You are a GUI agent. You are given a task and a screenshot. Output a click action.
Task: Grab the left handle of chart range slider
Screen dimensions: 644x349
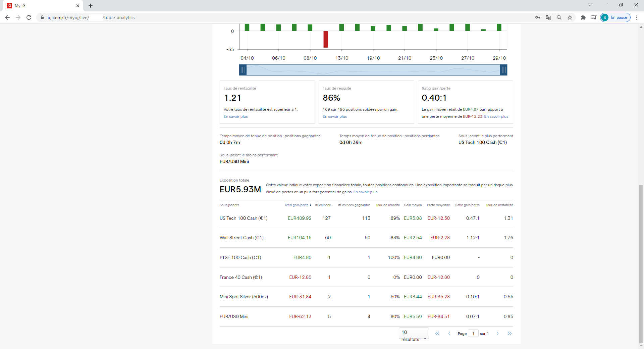click(x=243, y=70)
